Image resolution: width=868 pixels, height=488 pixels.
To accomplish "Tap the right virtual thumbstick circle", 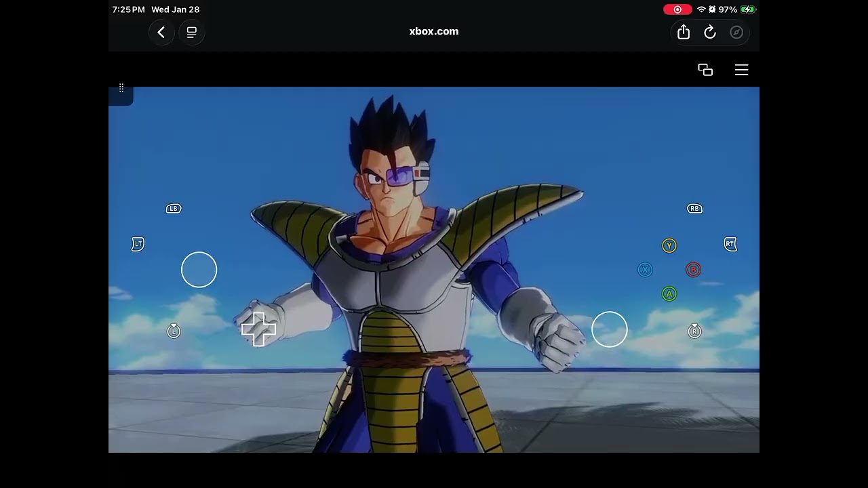I will (610, 329).
